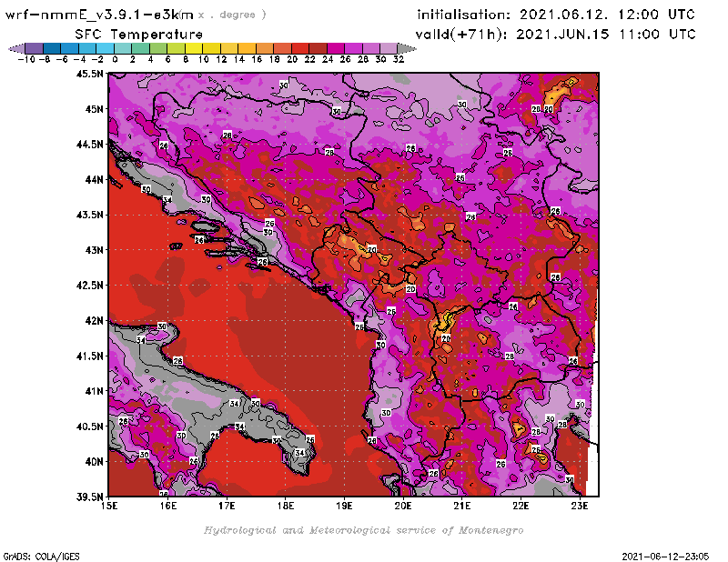Click the 21E longitude axis label
The width and height of the screenshot is (728, 562).
pyautogui.click(x=462, y=506)
